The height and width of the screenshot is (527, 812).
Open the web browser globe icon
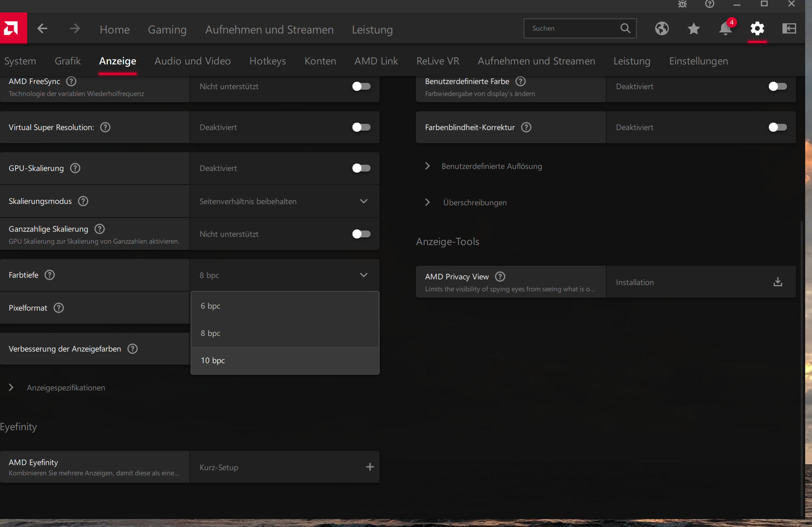pyautogui.click(x=662, y=28)
